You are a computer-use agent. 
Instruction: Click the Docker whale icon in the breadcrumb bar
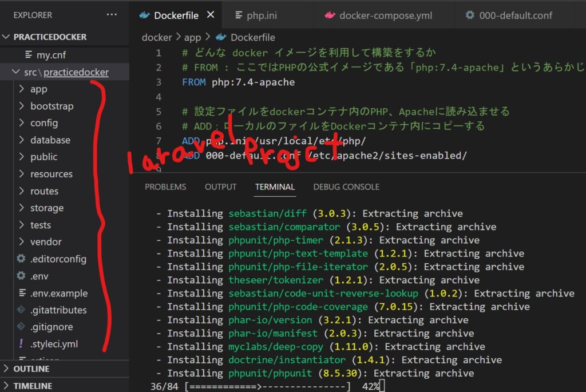pos(220,37)
